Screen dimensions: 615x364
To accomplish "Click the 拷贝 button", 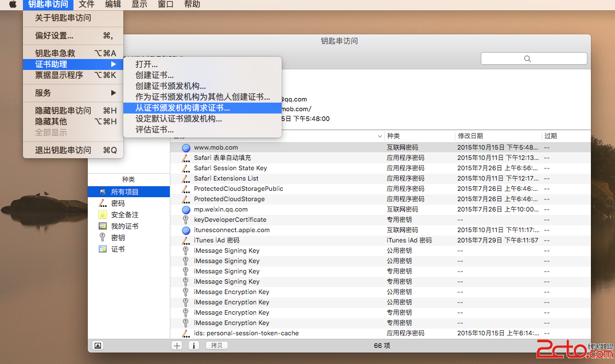I will pos(216,345).
